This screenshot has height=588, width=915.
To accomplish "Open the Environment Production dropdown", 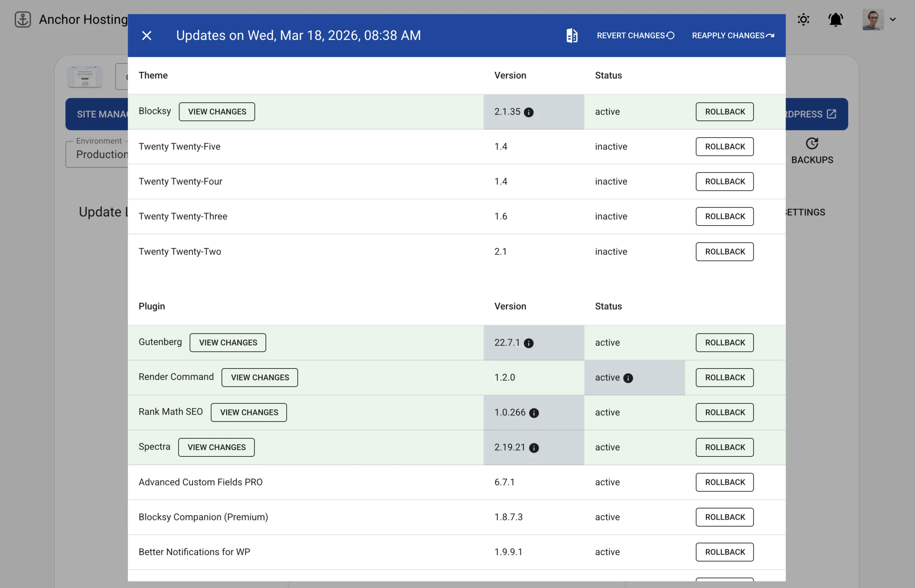I will 97,154.
